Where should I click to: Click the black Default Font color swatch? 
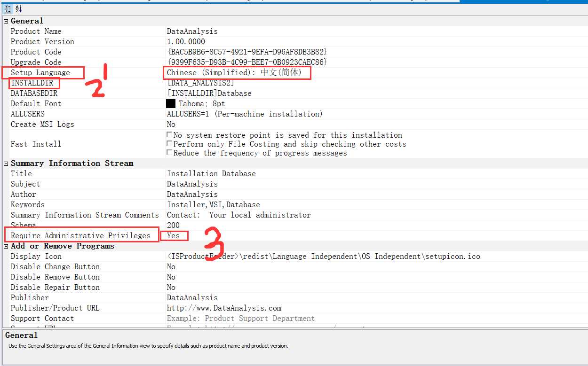click(171, 104)
